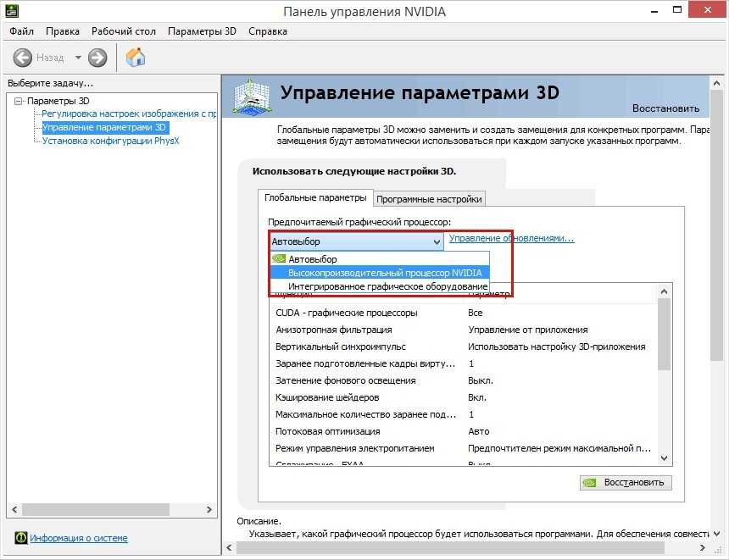The image size is (729, 560).
Task: Select Анизотропная фильтрация setting row
Action: (464, 330)
